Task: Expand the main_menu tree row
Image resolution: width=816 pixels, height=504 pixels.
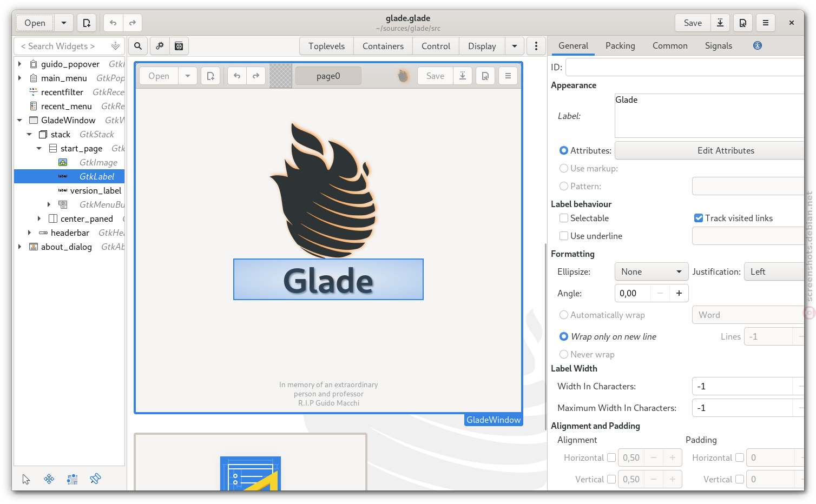Action: click(x=20, y=78)
